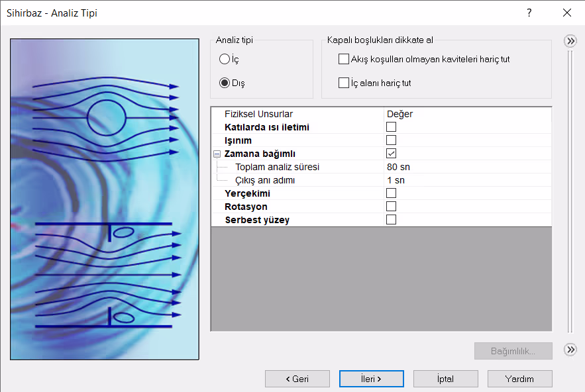Enable the Rotasyon checkbox

391,206
